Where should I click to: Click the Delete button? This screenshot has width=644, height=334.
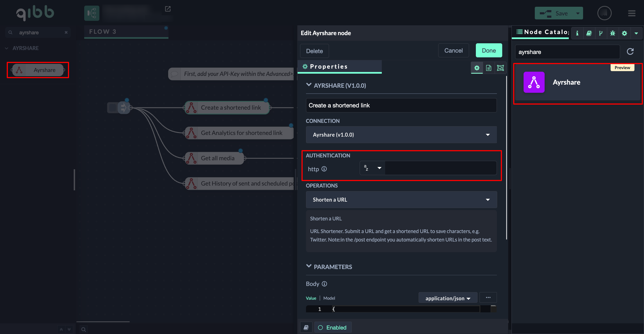tap(314, 51)
